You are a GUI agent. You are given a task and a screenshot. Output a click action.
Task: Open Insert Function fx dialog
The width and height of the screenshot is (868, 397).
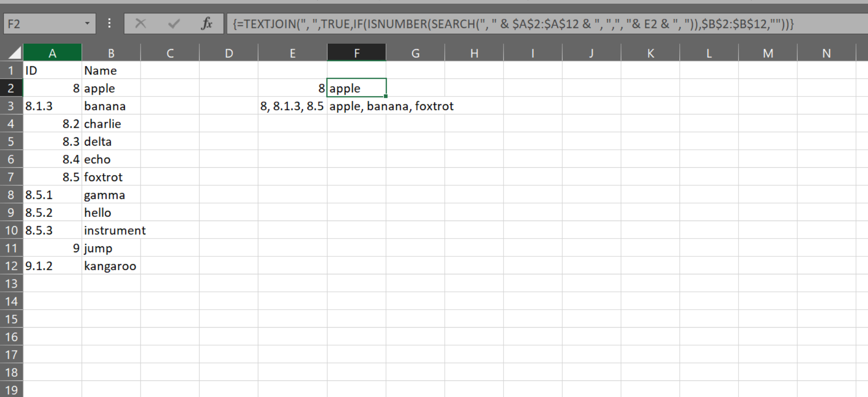207,23
